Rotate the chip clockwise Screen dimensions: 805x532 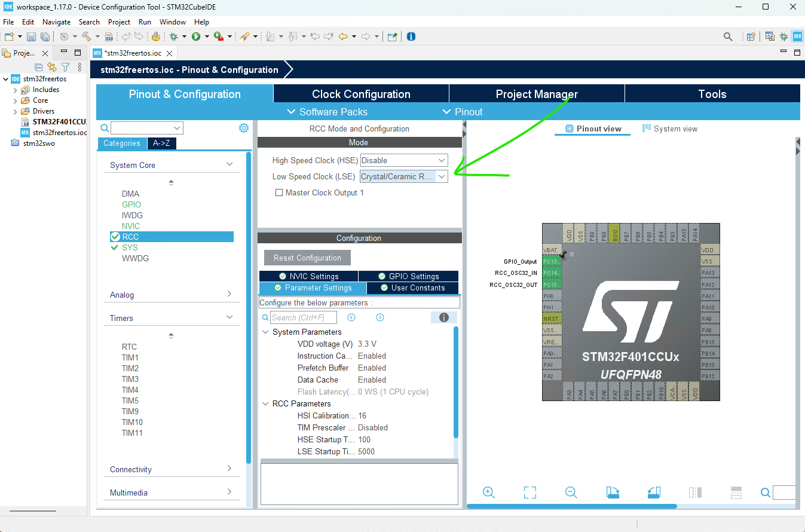613,493
